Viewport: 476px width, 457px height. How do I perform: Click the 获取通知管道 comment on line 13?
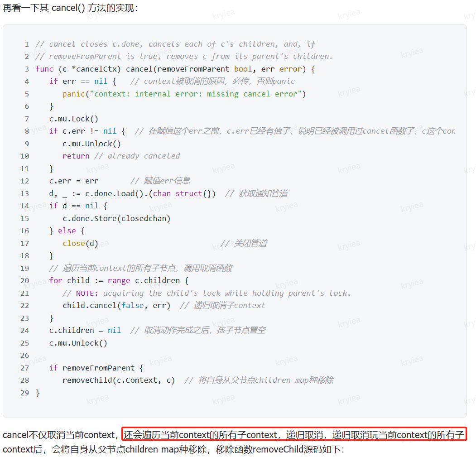tap(256, 193)
